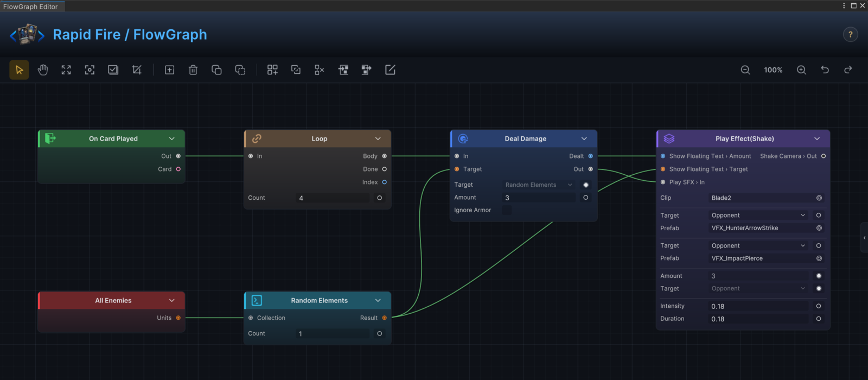
Task: Click the Deal Damage Target field port
Action: coord(586,185)
